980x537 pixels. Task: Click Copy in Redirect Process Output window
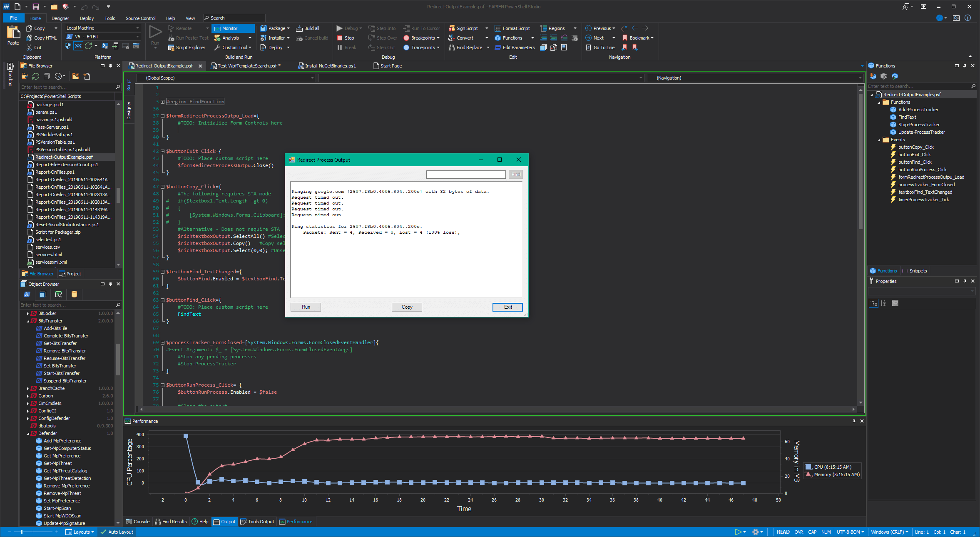(x=407, y=307)
